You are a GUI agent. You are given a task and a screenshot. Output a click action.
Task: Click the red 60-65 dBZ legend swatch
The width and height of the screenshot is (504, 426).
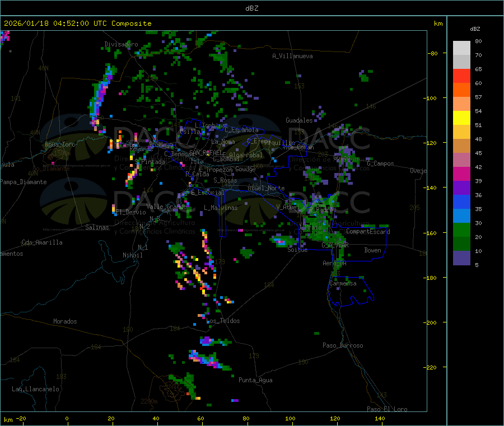click(x=461, y=76)
